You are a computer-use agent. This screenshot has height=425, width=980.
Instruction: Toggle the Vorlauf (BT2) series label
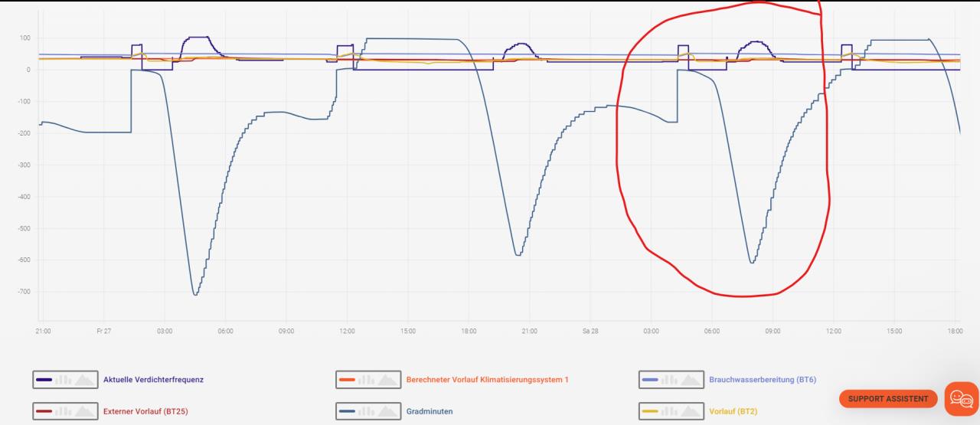733,411
